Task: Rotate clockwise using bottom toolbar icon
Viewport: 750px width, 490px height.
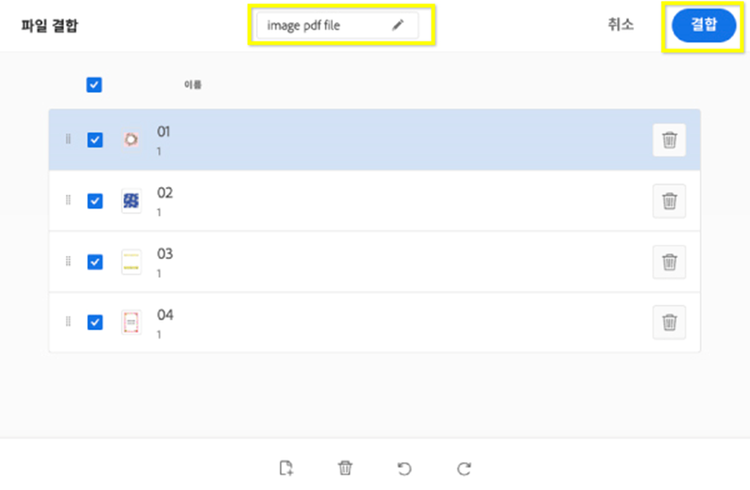Action: coord(463,468)
